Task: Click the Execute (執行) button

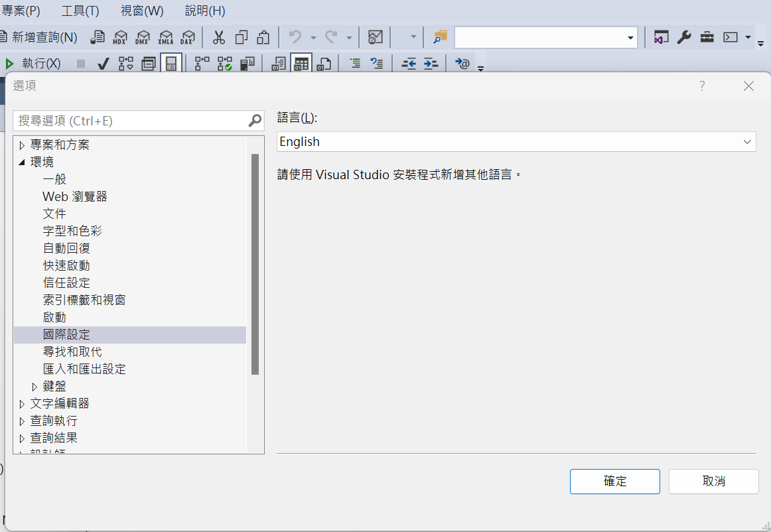Action: [33, 64]
